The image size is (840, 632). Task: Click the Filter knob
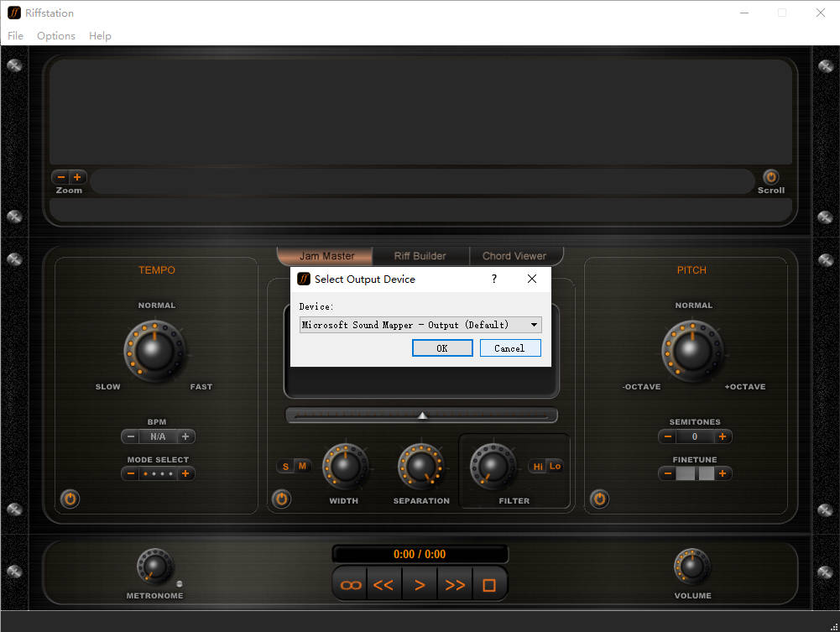[x=493, y=466]
